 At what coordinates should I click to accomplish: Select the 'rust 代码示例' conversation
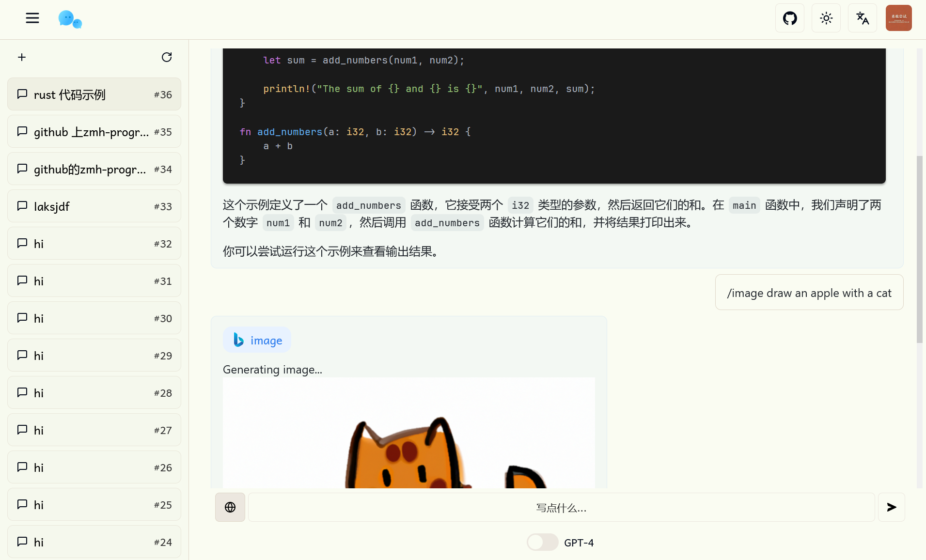point(94,94)
